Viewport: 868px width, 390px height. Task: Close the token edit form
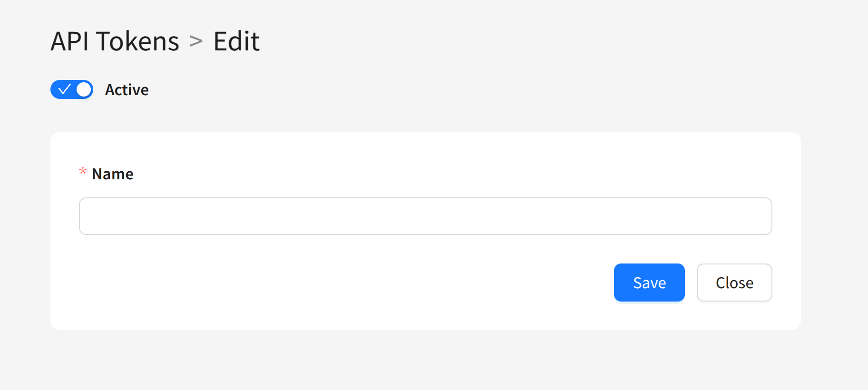pyautogui.click(x=734, y=283)
